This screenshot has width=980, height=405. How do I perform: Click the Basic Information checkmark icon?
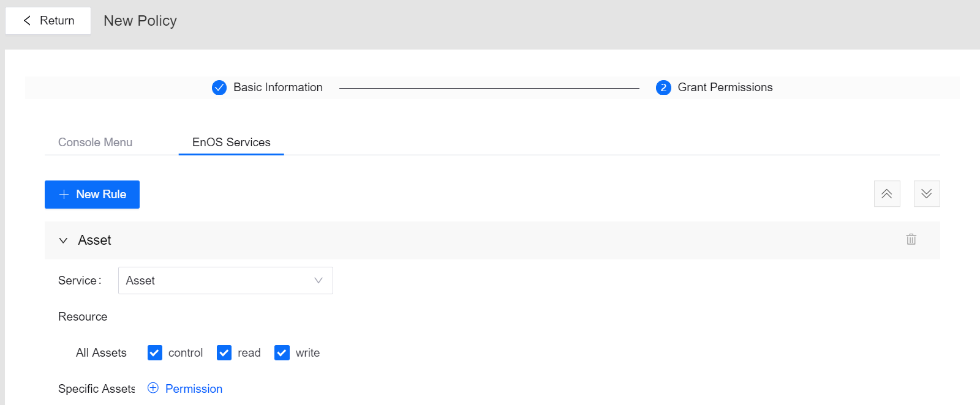(x=219, y=87)
